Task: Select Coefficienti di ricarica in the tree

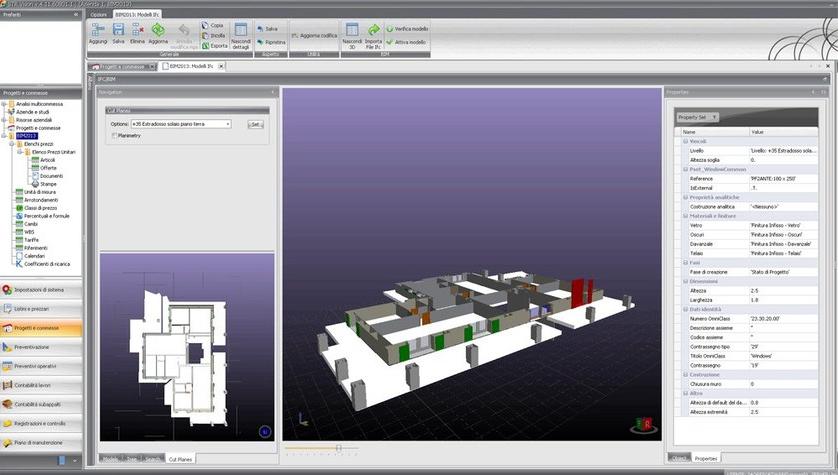Action: (47, 264)
